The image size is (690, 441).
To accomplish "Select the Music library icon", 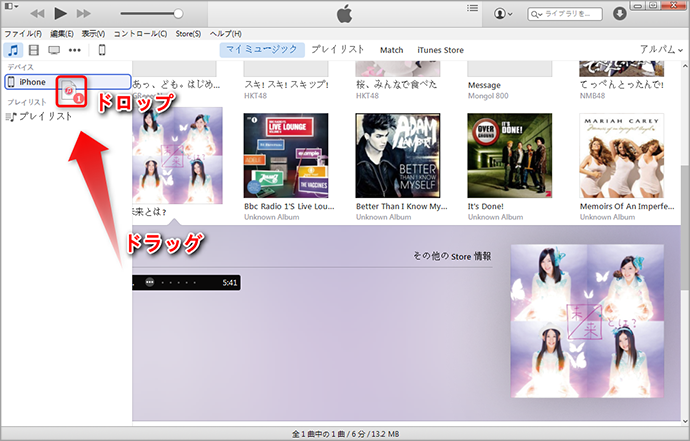I will click(x=13, y=50).
